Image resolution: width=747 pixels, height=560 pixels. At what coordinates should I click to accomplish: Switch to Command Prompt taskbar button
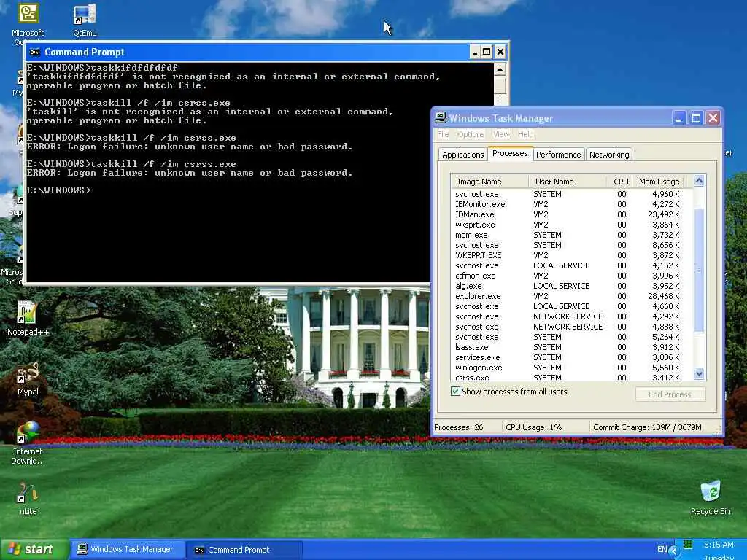pyautogui.click(x=243, y=550)
